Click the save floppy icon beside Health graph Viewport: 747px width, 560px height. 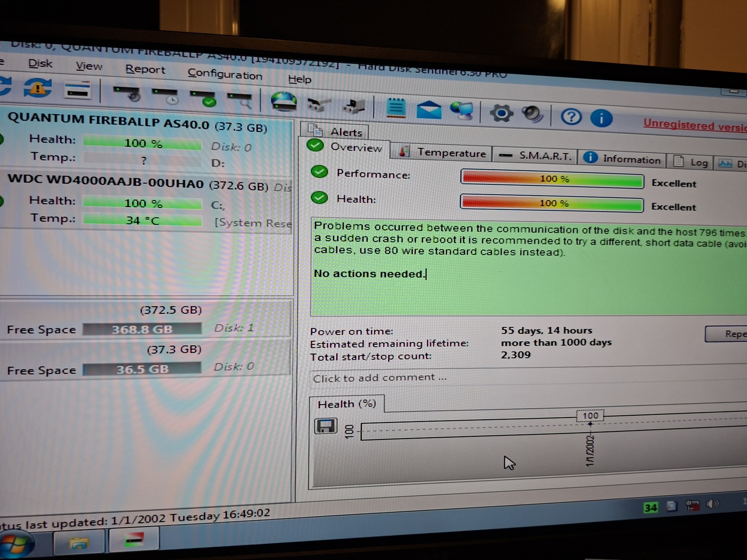(326, 426)
